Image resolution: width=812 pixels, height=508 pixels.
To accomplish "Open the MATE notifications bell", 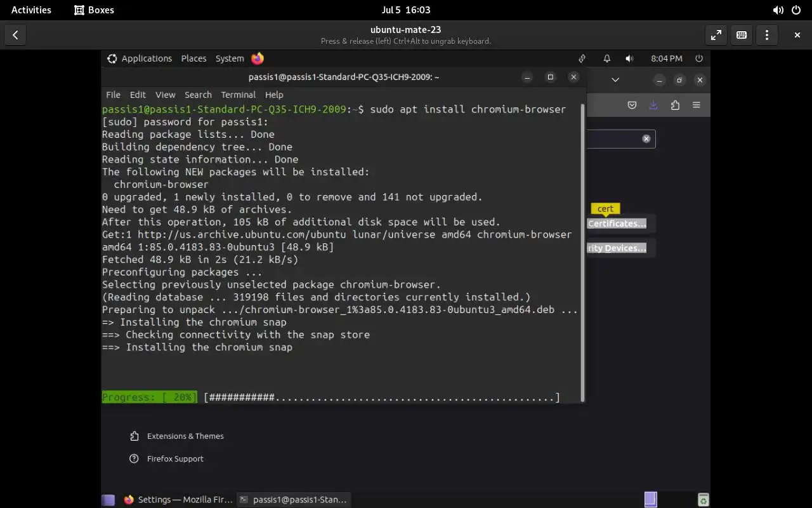I will click(607, 58).
